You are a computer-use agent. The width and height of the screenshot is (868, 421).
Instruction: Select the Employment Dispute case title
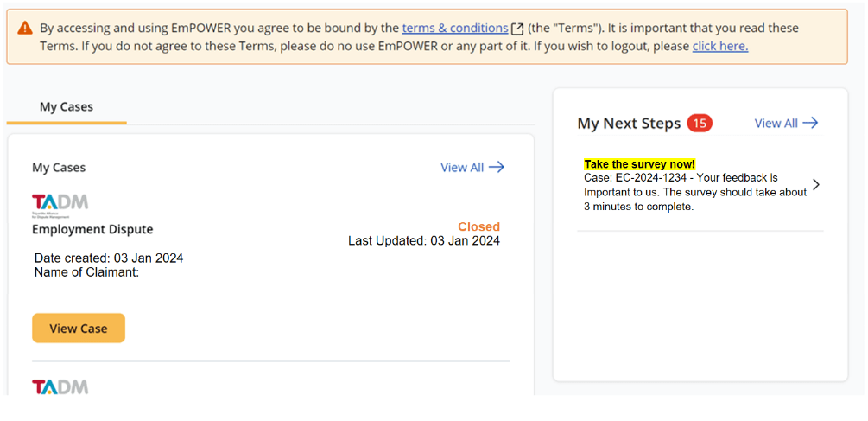pyautogui.click(x=92, y=229)
